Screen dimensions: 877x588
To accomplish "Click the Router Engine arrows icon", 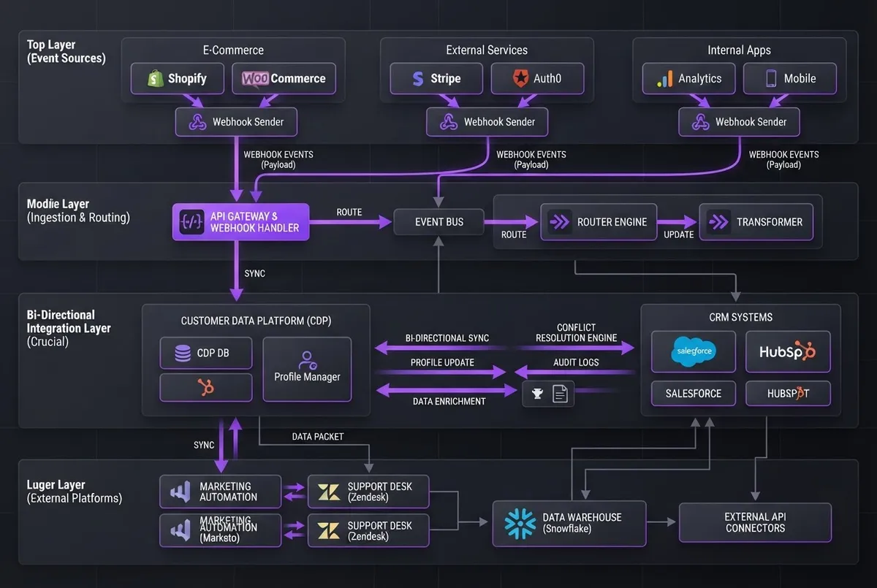I will pos(559,222).
